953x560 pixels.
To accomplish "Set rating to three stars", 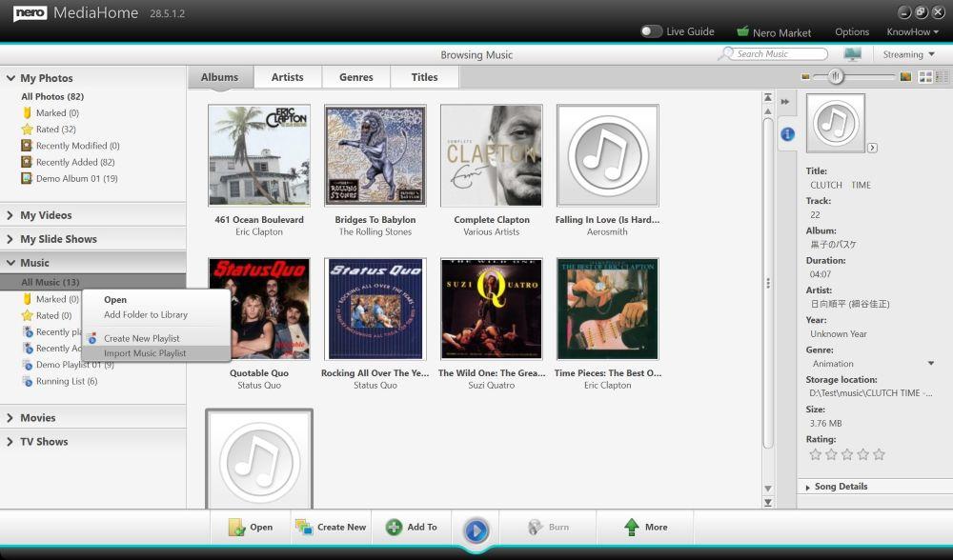I will [847, 454].
